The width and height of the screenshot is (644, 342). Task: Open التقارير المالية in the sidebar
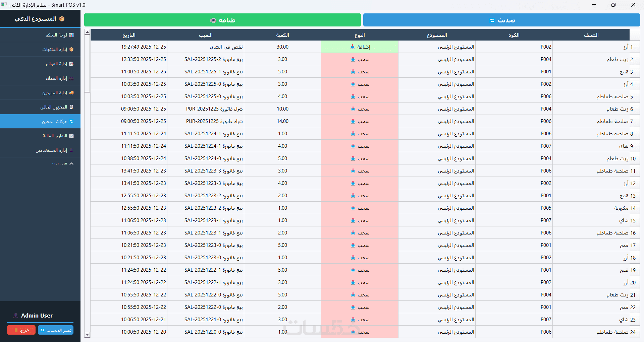[x=40, y=136]
